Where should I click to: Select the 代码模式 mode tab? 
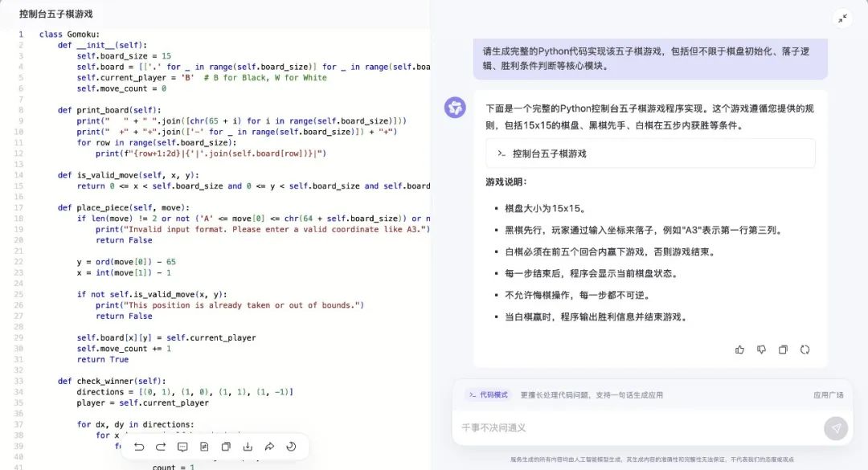489,394
